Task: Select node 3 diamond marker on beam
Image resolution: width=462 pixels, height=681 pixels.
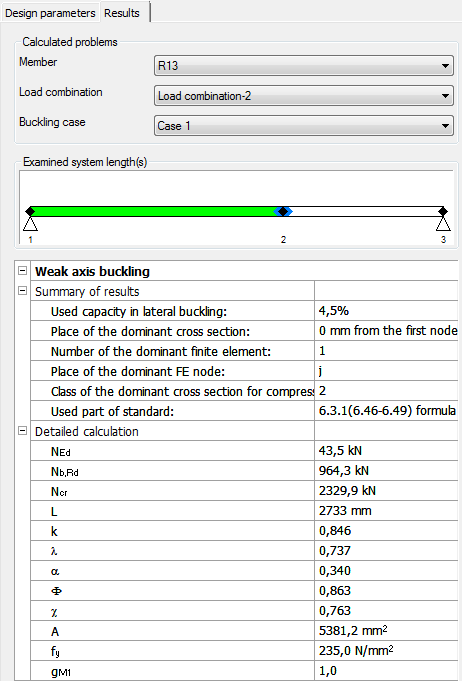Action: point(443,212)
